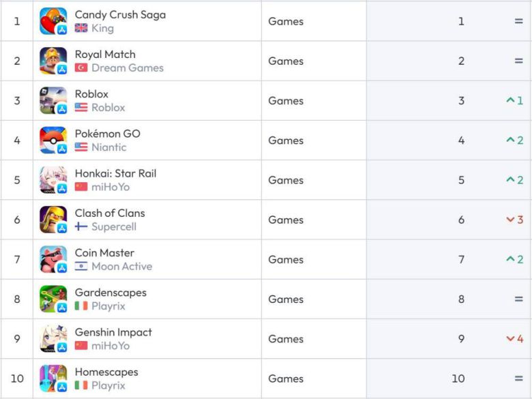This screenshot has height=399, width=532.
Task: Click the Genshin Impact app icon
Action: click(53, 338)
